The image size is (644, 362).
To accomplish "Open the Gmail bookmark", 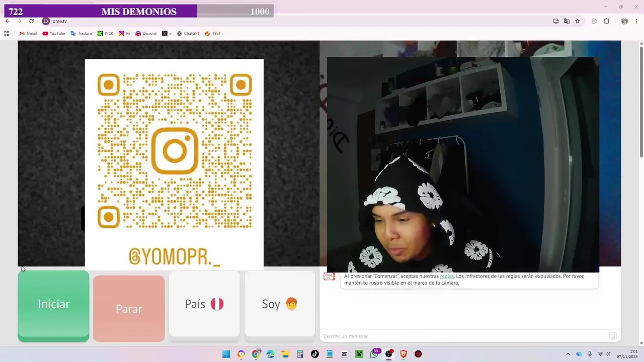I will [x=28, y=34].
